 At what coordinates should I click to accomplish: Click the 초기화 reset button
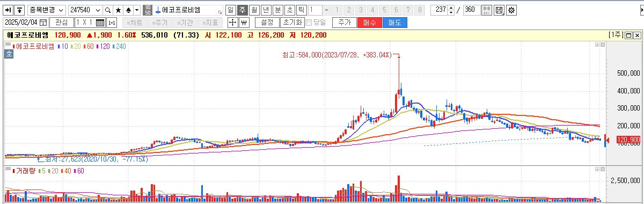292,23
